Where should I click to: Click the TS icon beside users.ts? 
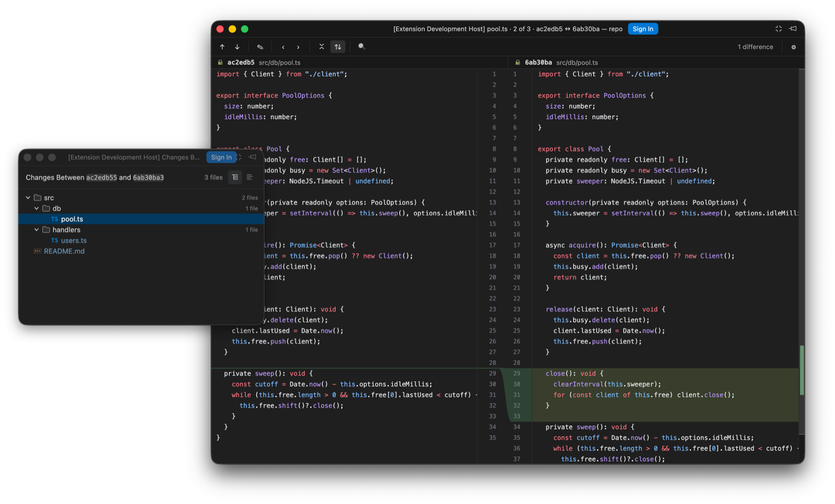(x=54, y=241)
